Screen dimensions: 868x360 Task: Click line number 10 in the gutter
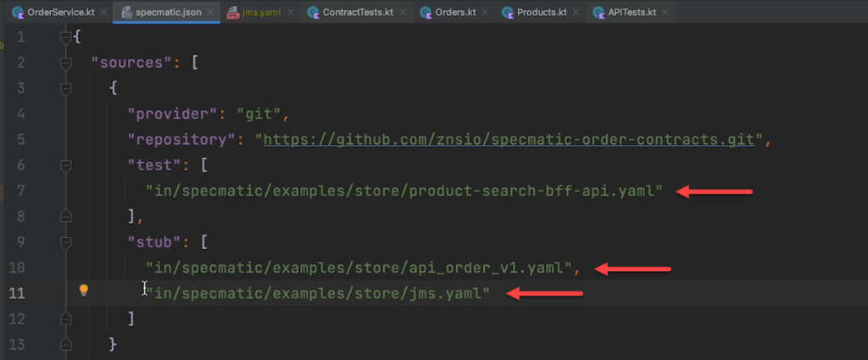click(x=18, y=268)
